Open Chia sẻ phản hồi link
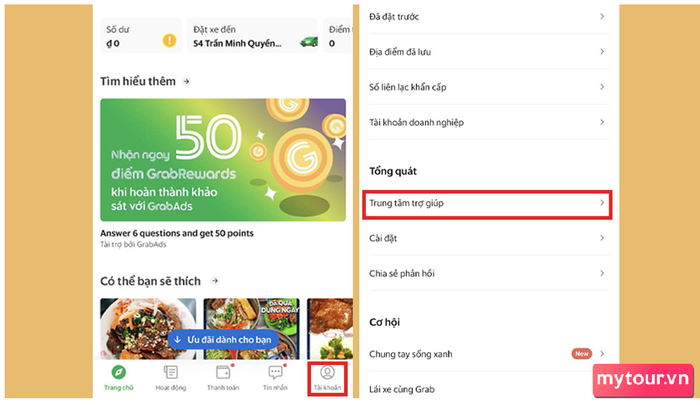The width and height of the screenshot is (700, 405). coord(489,273)
